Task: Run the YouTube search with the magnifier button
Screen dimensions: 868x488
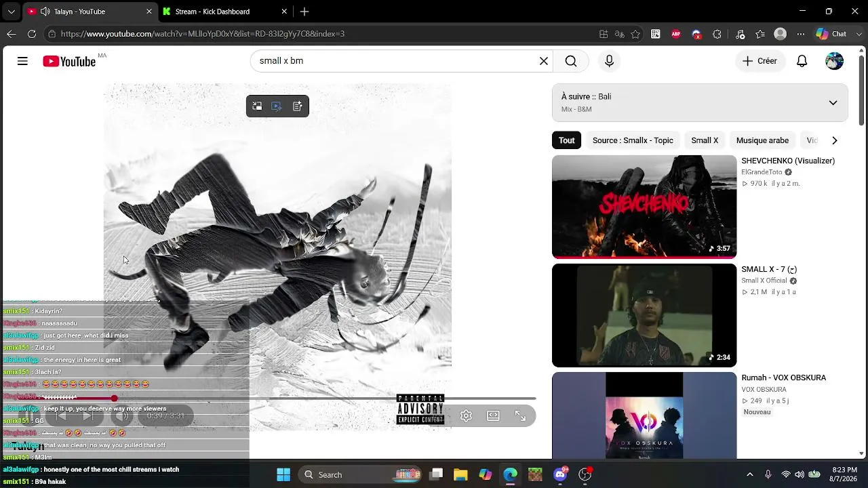Action: [x=571, y=61]
